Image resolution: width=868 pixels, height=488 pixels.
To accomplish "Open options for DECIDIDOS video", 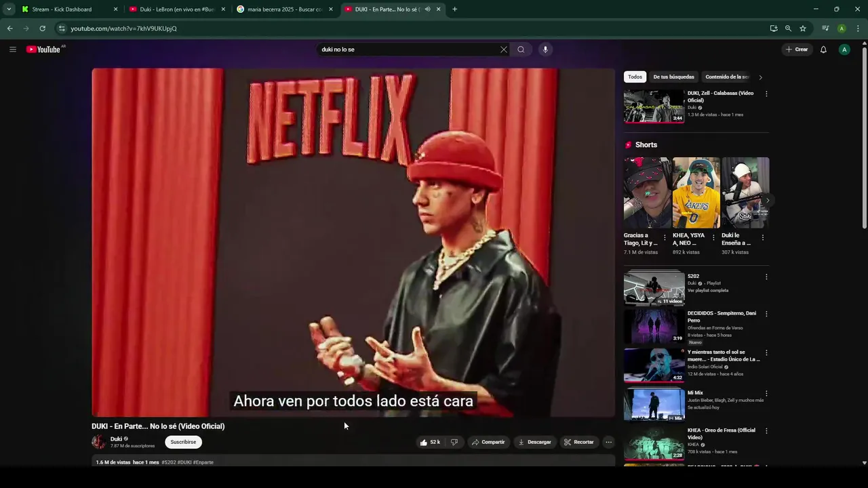I will click(766, 314).
